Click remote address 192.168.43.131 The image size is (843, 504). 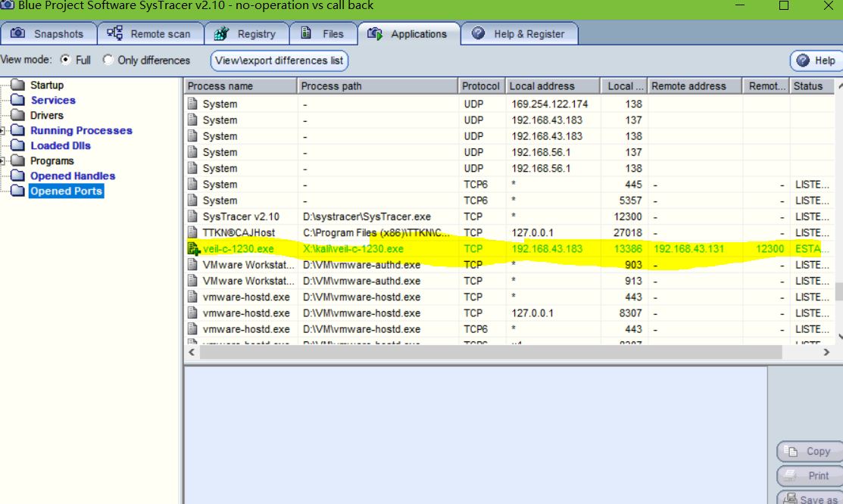(688, 249)
